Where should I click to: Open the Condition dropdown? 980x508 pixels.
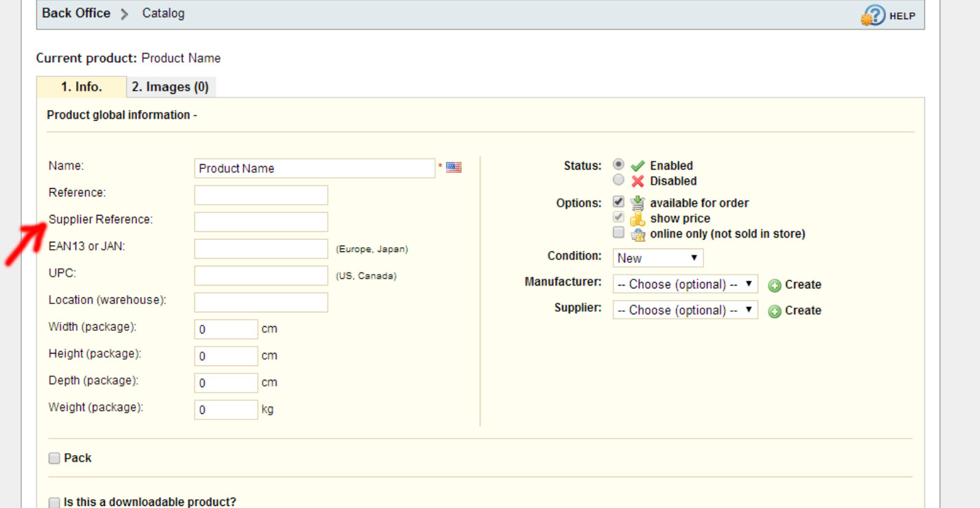[x=658, y=258]
